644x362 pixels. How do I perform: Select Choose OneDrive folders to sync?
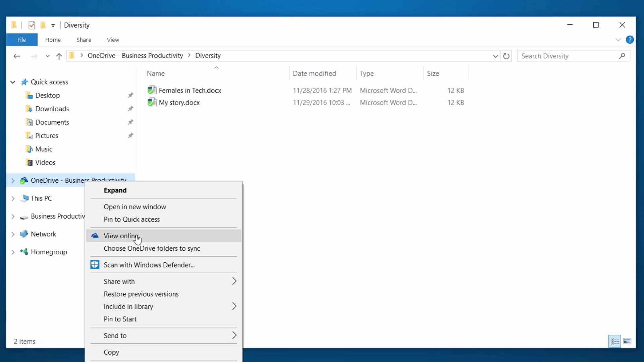click(x=164, y=248)
